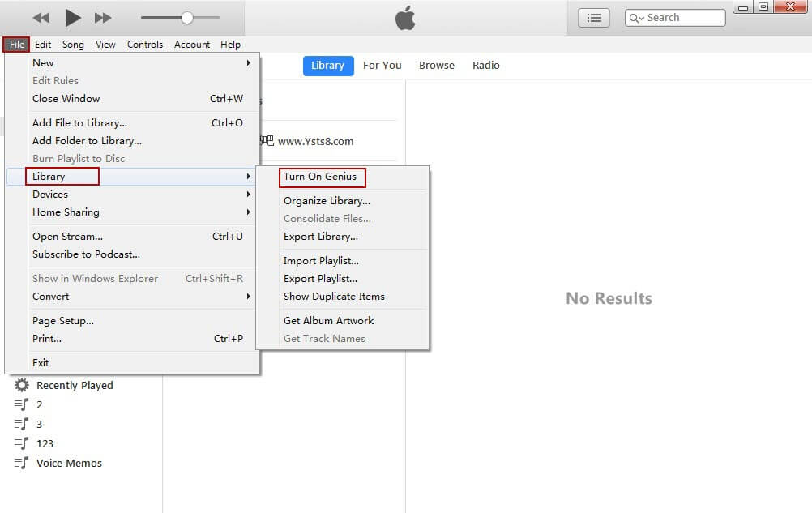812x513 pixels.
Task: Click the rewind previous track button
Action: (41, 18)
